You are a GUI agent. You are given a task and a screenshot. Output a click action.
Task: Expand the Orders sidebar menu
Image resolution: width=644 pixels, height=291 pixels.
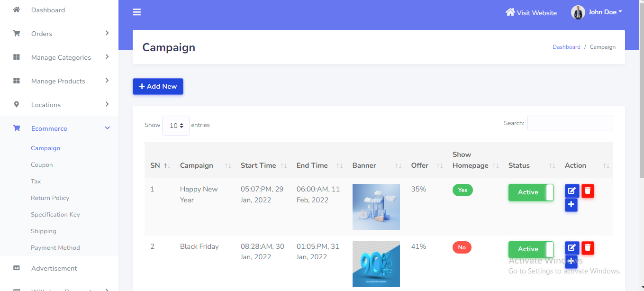pos(107,33)
